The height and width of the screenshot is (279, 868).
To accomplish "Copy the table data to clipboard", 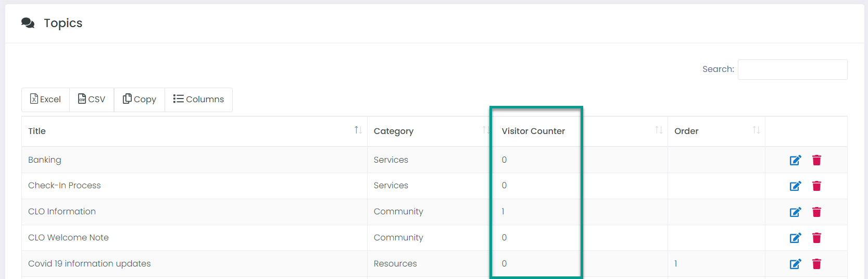I will [140, 100].
